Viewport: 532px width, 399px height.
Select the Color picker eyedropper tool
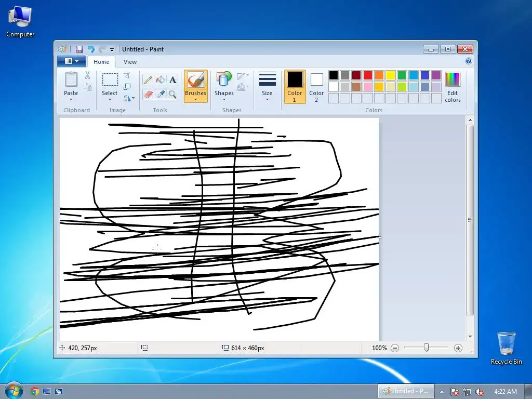coord(161,94)
